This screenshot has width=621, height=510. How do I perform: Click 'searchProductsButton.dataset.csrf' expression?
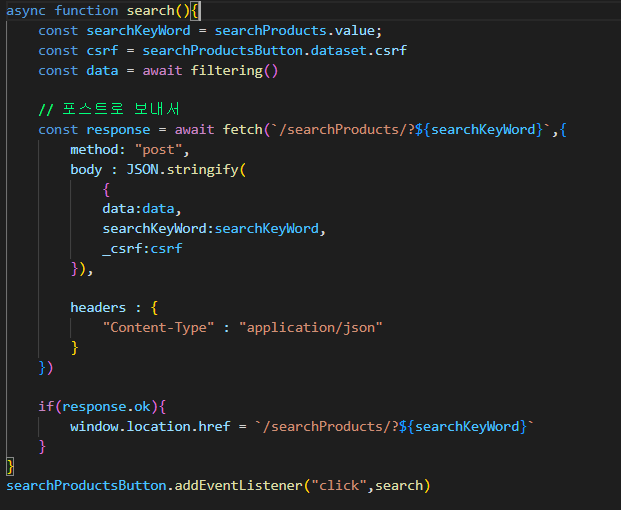coord(274,51)
